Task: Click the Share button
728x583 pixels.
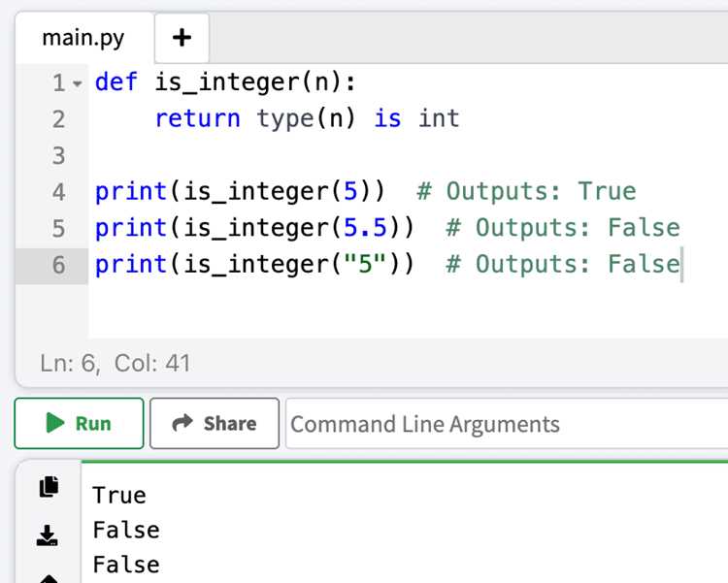Action: (x=215, y=423)
